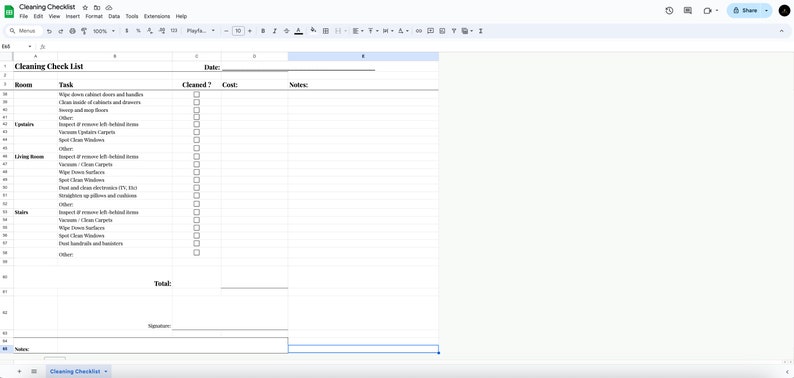This screenshot has width=794, height=378.
Task: Open version history clock icon
Action: [669, 11]
